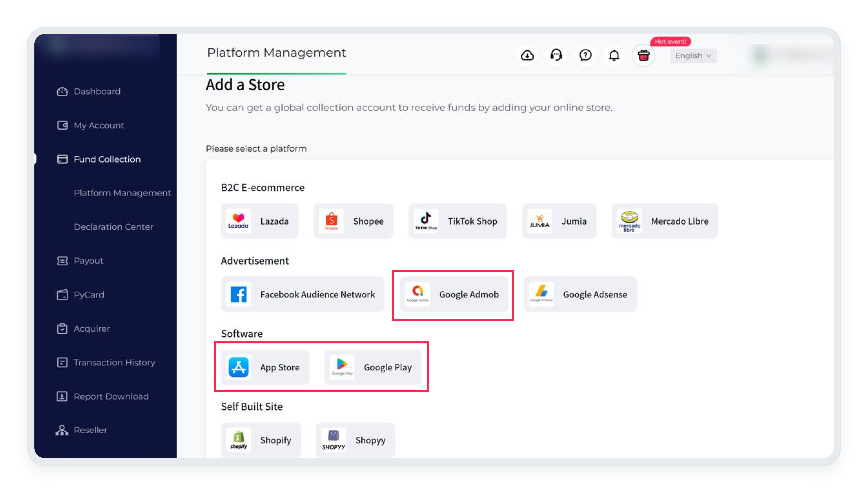The height and width of the screenshot is (493, 868).
Task: Choose TikTok Shop platform
Action: coord(458,221)
